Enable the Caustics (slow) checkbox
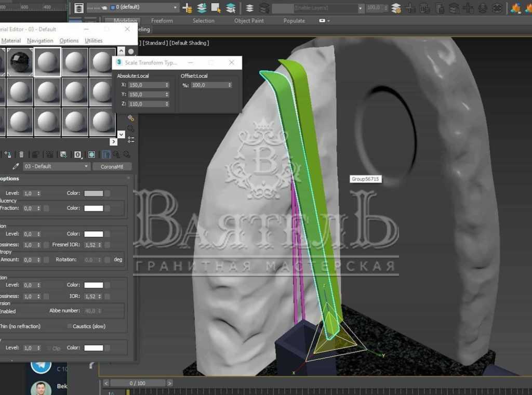 coord(69,326)
